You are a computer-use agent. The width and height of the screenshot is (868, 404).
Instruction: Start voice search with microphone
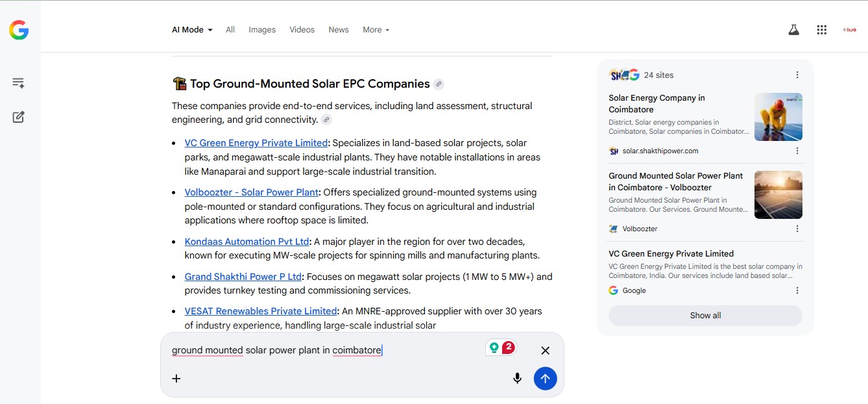pos(517,378)
